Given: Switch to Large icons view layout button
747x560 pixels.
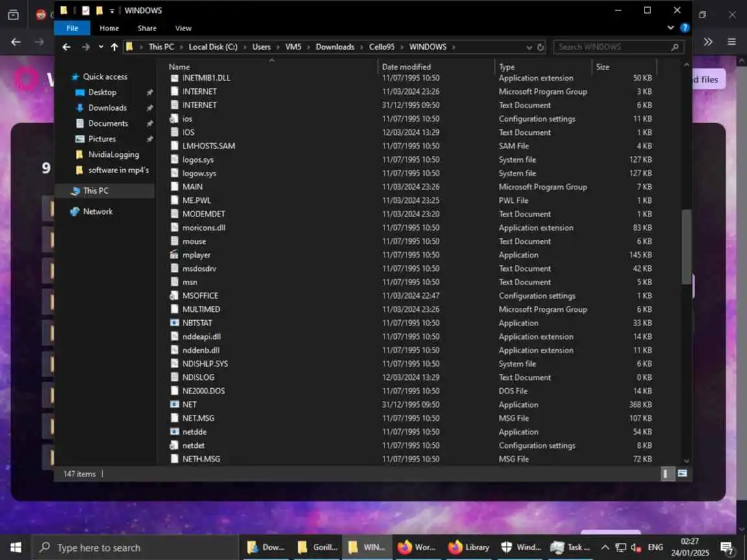Looking at the screenshot, I should pyautogui.click(x=682, y=474).
